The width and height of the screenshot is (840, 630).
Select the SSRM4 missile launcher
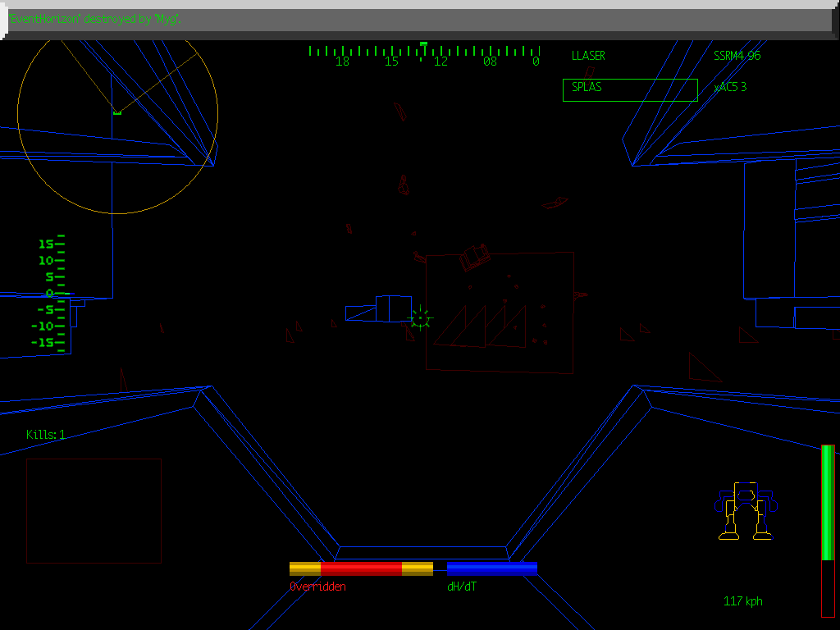click(x=737, y=56)
